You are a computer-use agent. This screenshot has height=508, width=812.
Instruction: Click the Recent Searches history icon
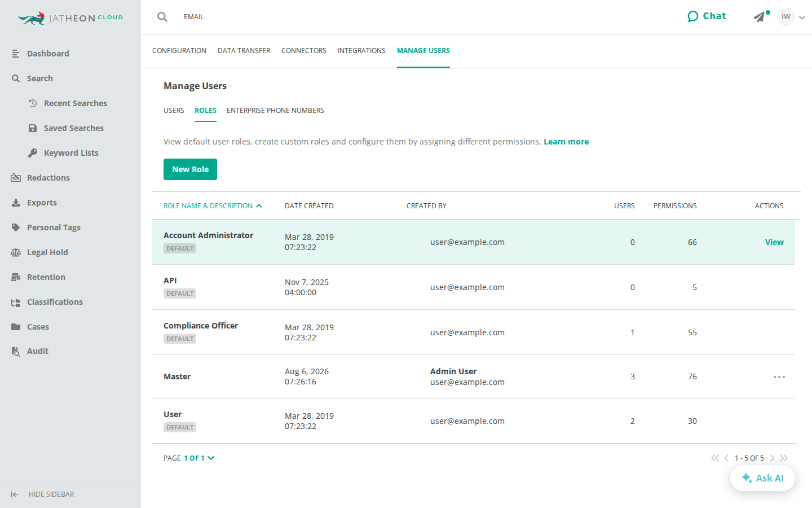33,103
